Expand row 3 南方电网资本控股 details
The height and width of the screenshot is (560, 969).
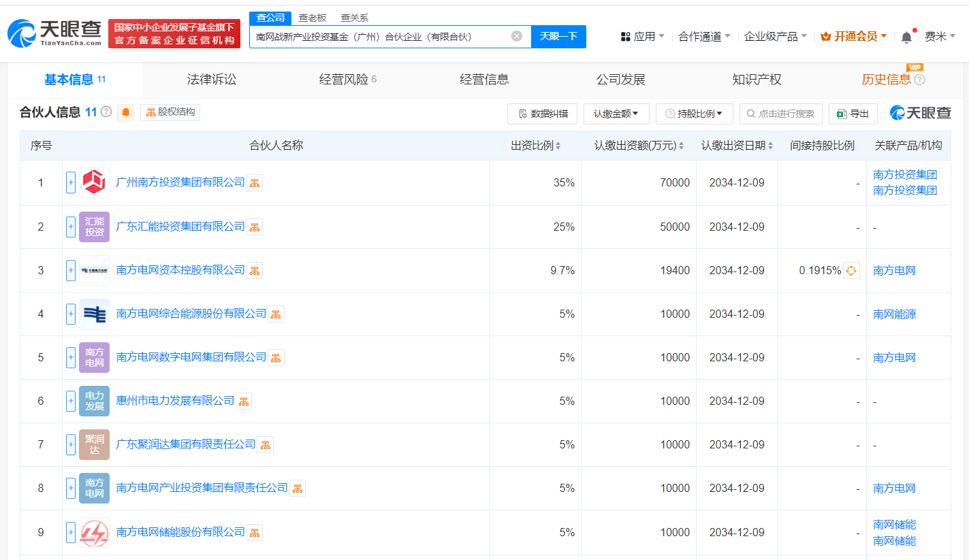[x=71, y=270]
